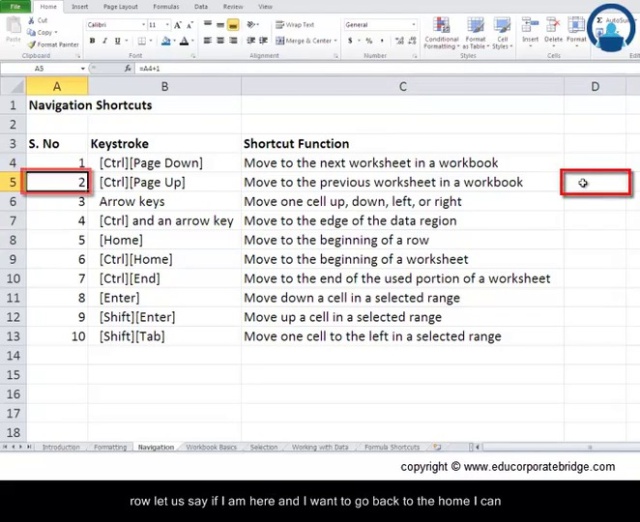640x522 pixels.
Task: Open the Formula Shortcuts sheet tab
Action: pyautogui.click(x=392, y=447)
